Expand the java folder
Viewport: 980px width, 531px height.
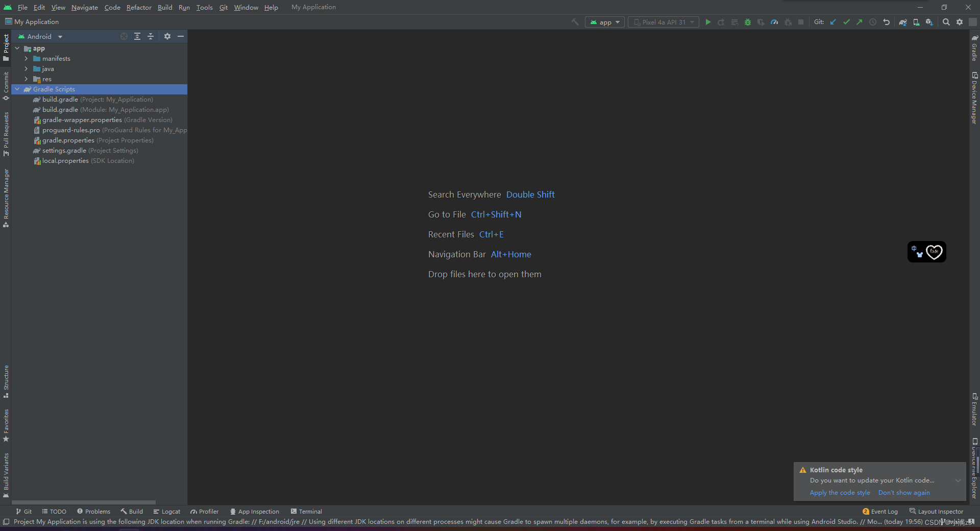tap(26, 69)
